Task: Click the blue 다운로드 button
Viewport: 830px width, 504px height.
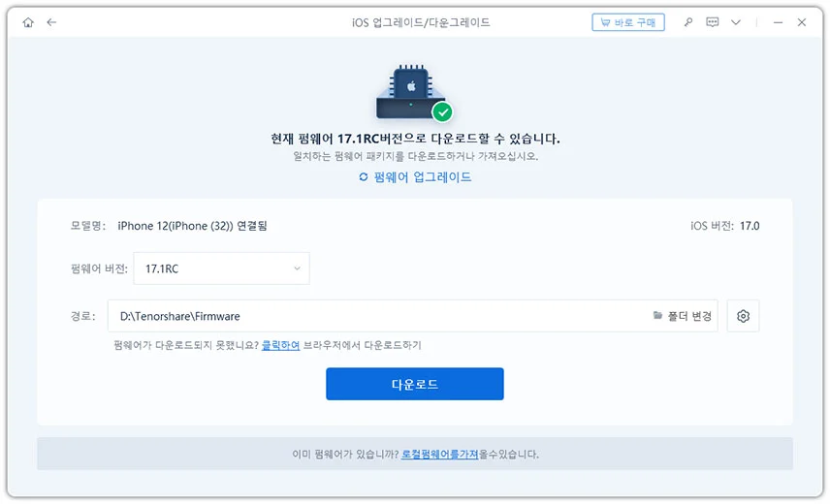Action: coord(415,384)
